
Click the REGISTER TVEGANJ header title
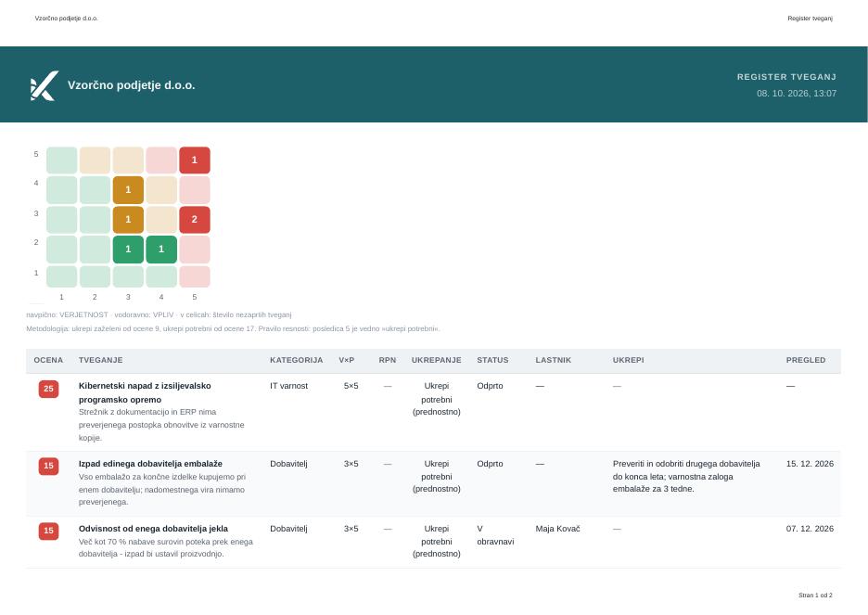tap(786, 77)
